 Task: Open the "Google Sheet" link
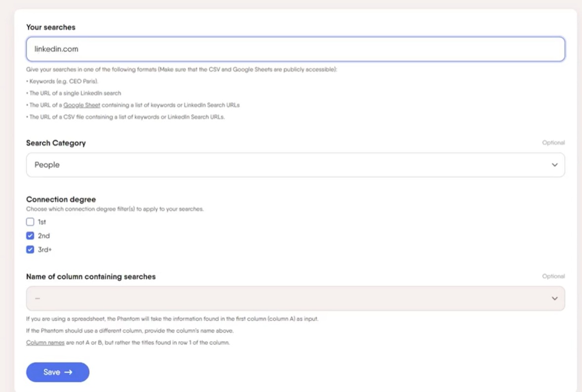pyautogui.click(x=82, y=105)
